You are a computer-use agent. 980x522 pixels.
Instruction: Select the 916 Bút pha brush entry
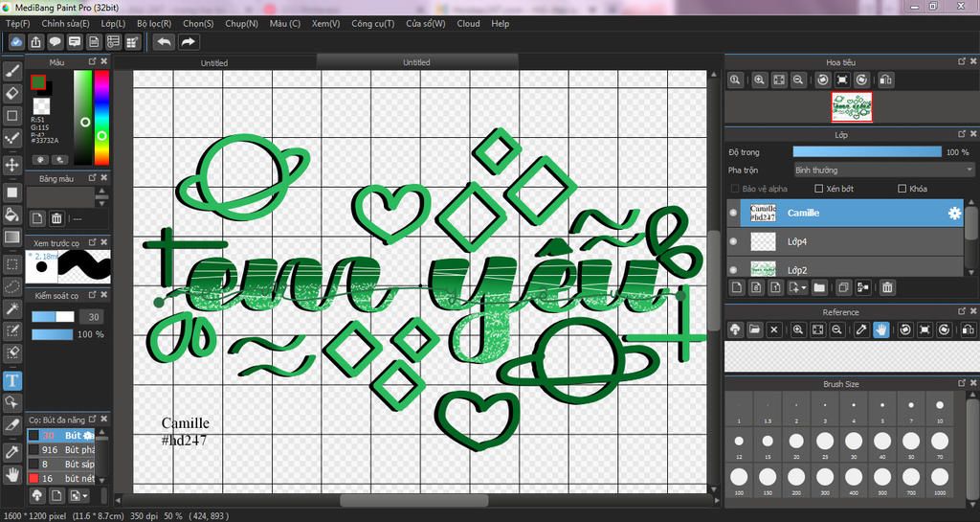coord(61,449)
